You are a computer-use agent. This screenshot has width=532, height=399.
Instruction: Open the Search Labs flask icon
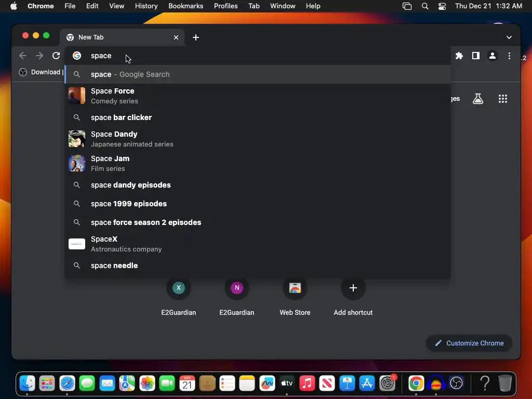pyautogui.click(x=478, y=99)
